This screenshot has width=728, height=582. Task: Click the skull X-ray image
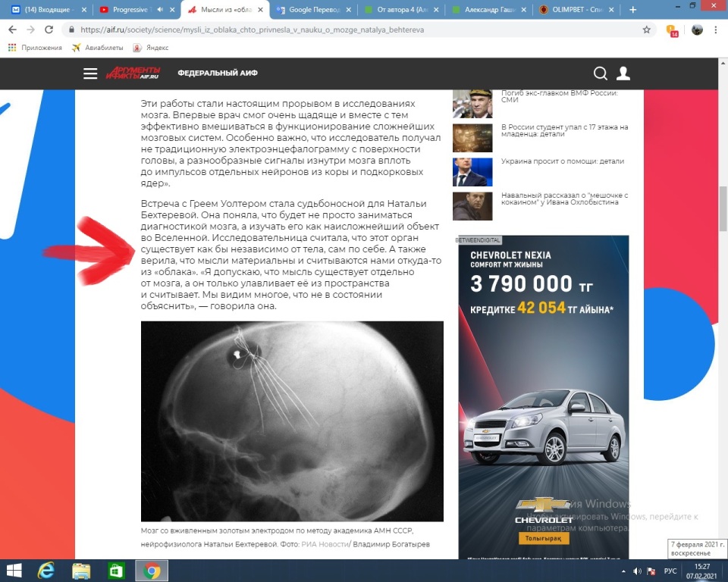pyautogui.click(x=292, y=421)
